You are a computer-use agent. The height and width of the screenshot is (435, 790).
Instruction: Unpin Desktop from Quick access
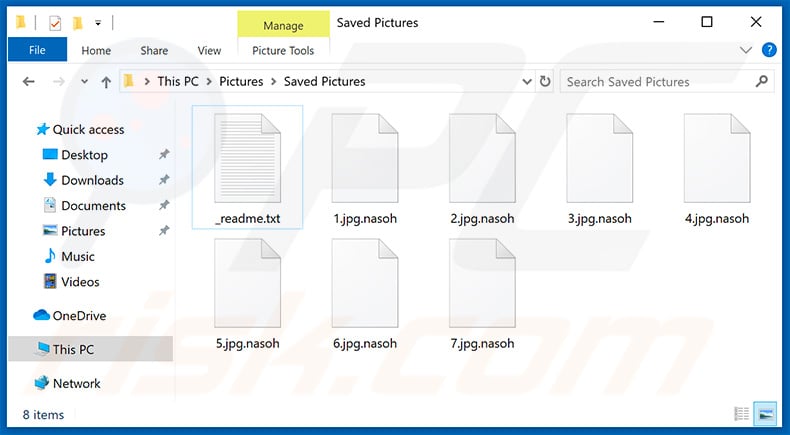(x=164, y=155)
